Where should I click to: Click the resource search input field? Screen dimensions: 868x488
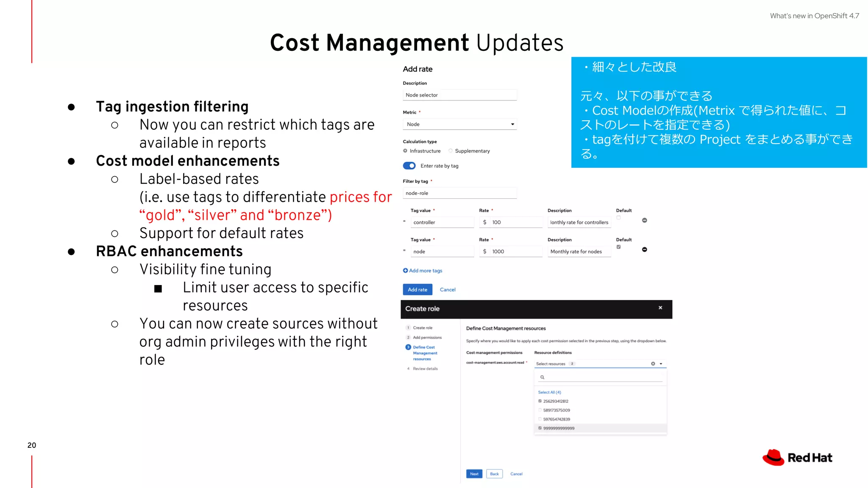[600, 377]
